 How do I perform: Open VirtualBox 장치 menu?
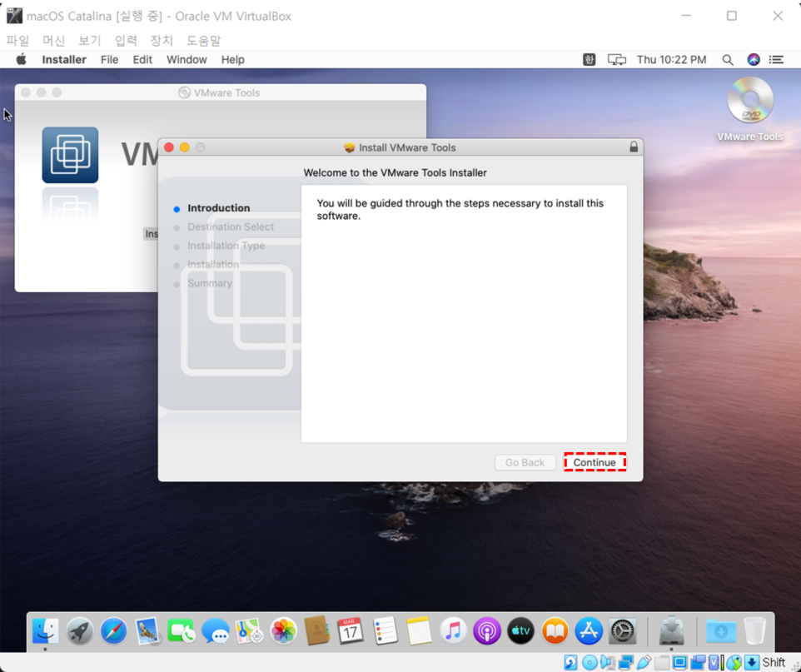point(162,40)
